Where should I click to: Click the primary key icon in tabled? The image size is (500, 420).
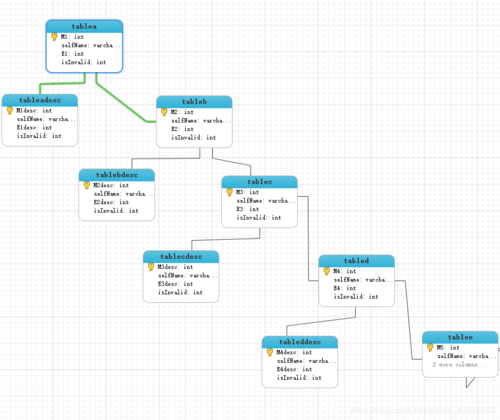(x=327, y=271)
